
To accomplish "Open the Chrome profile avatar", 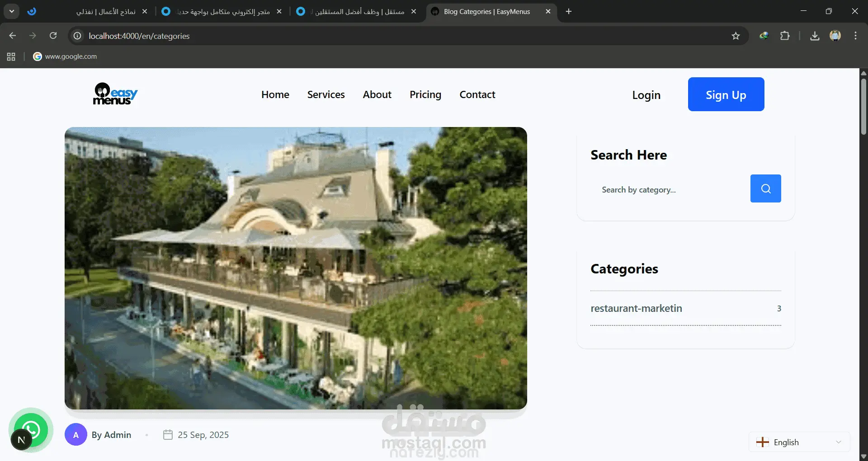I will [x=835, y=36].
